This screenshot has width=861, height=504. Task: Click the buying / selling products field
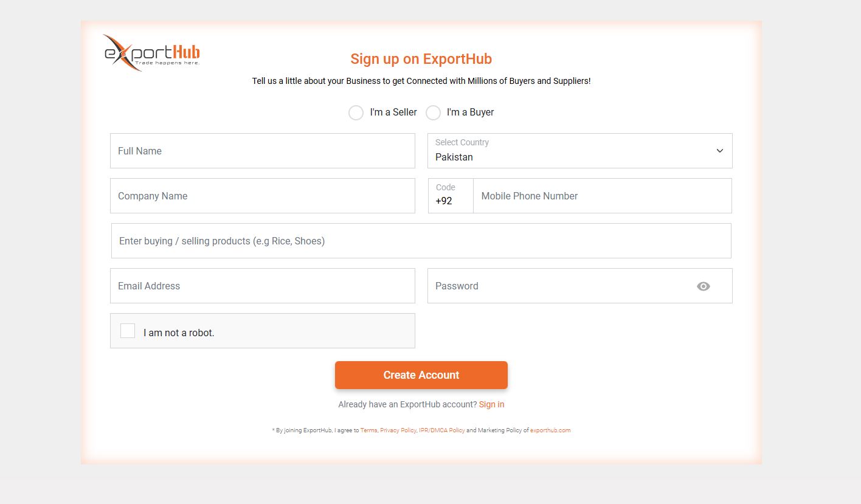pyautogui.click(x=421, y=241)
